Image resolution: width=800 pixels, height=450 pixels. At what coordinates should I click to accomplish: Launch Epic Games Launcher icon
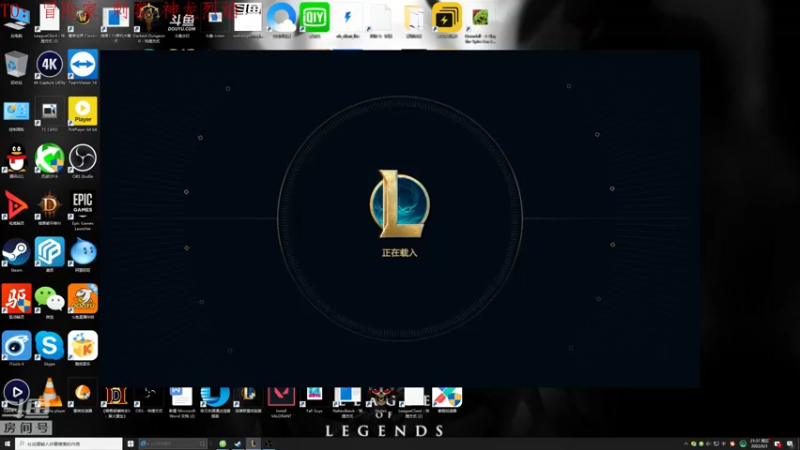pyautogui.click(x=83, y=206)
